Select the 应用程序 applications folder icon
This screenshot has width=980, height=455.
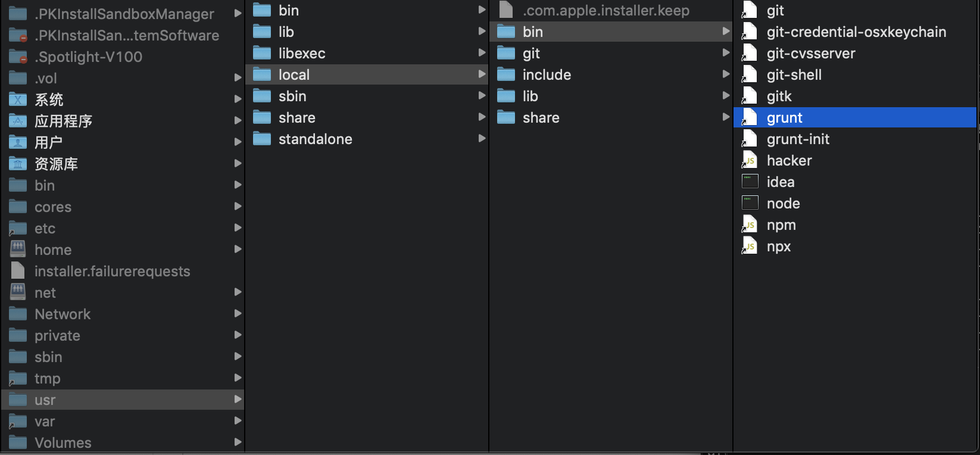point(18,121)
